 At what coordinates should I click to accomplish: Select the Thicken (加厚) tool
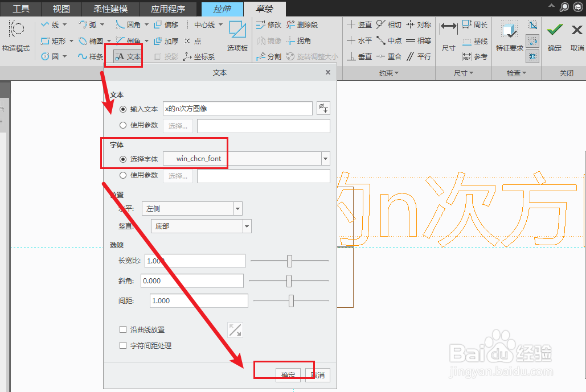166,41
